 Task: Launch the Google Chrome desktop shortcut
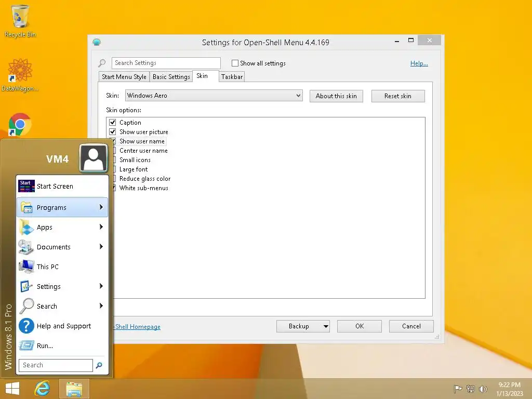20,124
